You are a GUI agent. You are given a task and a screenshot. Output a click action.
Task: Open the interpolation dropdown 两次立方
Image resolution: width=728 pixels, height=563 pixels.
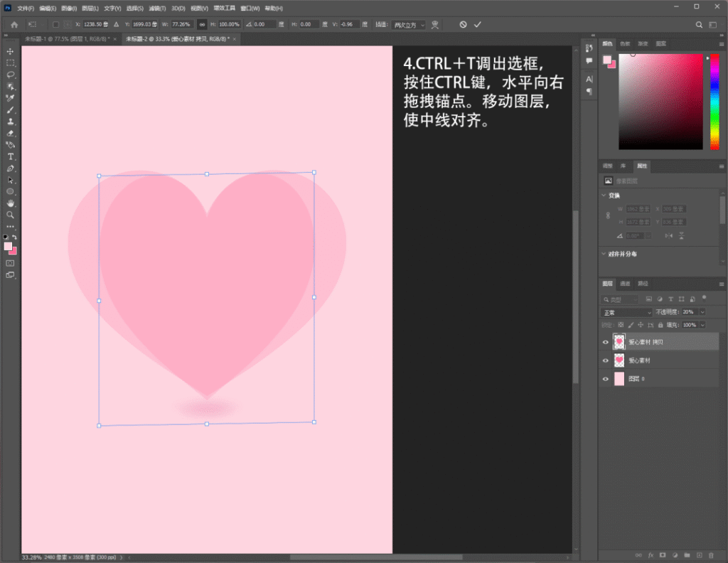(x=409, y=25)
